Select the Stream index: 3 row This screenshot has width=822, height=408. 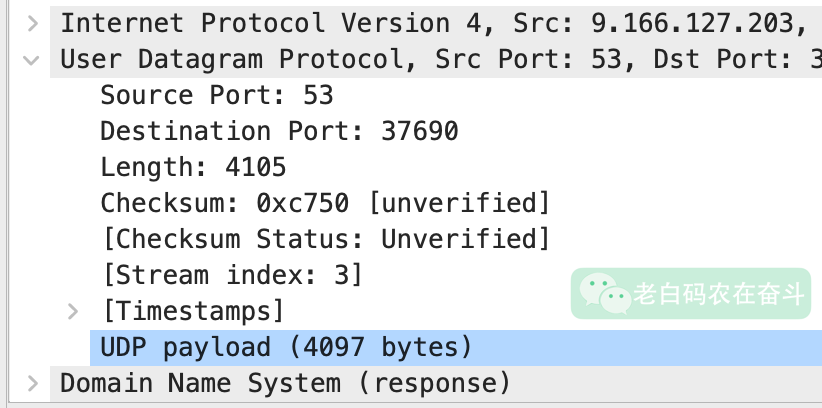coord(231,275)
